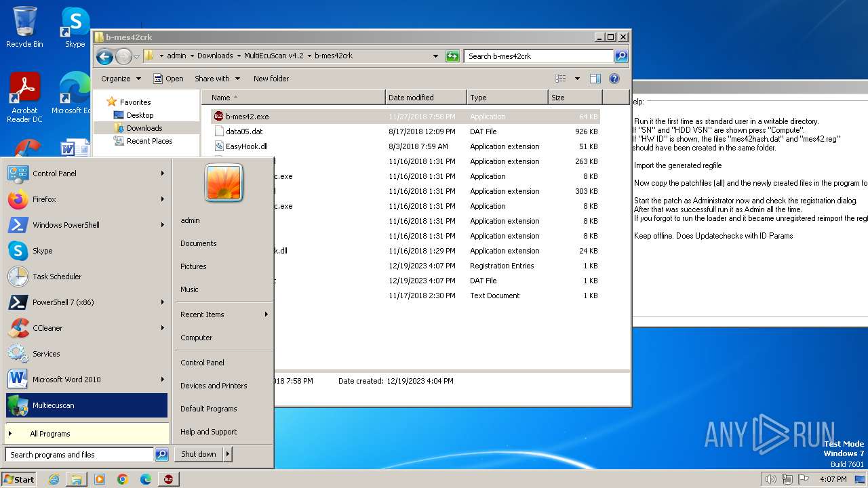Expand Firefox jump list arrow

[x=163, y=199]
